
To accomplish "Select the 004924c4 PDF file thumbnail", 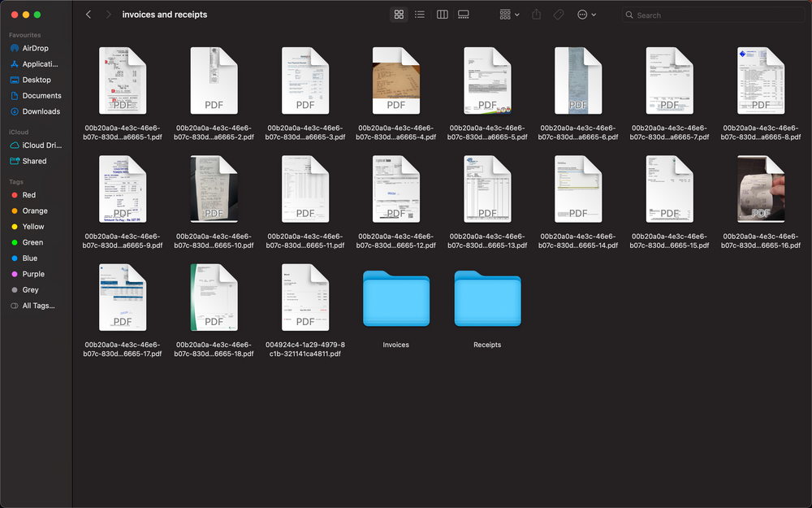I will coord(304,297).
